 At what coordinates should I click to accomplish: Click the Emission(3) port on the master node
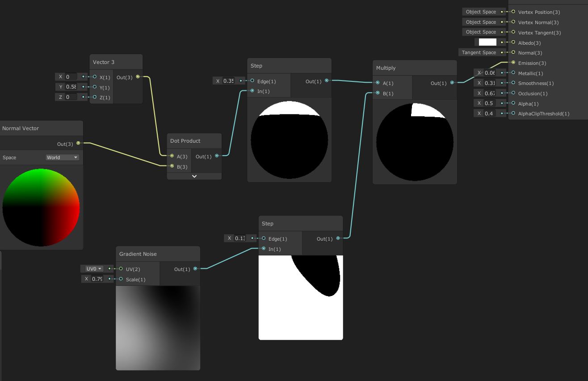tap(513, 63)
